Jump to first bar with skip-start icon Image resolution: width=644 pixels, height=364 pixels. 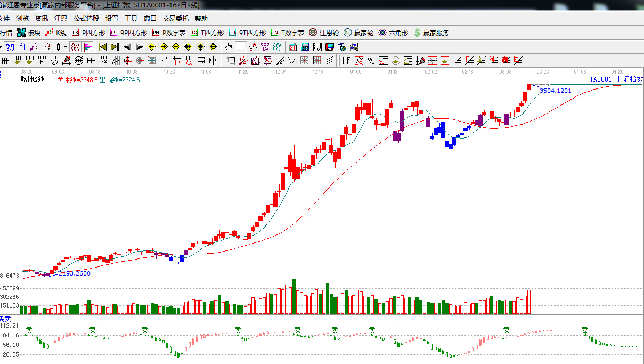tap(102, 47)
